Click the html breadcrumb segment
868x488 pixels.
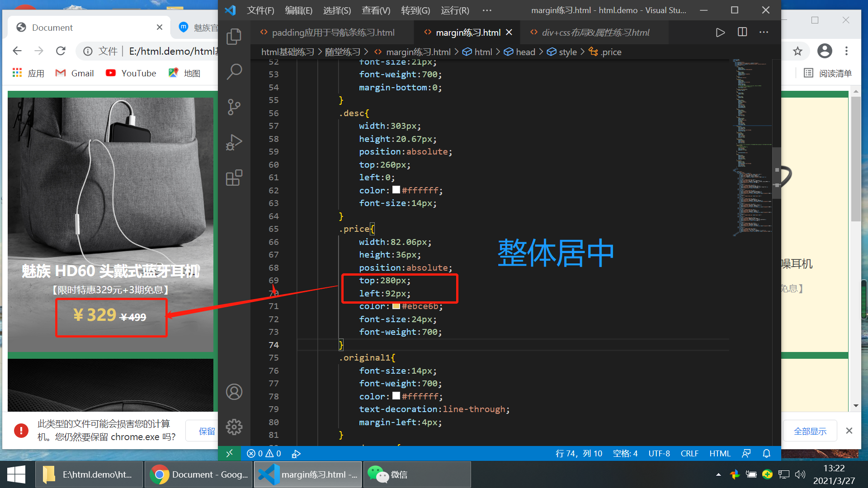tap(477, 52)
